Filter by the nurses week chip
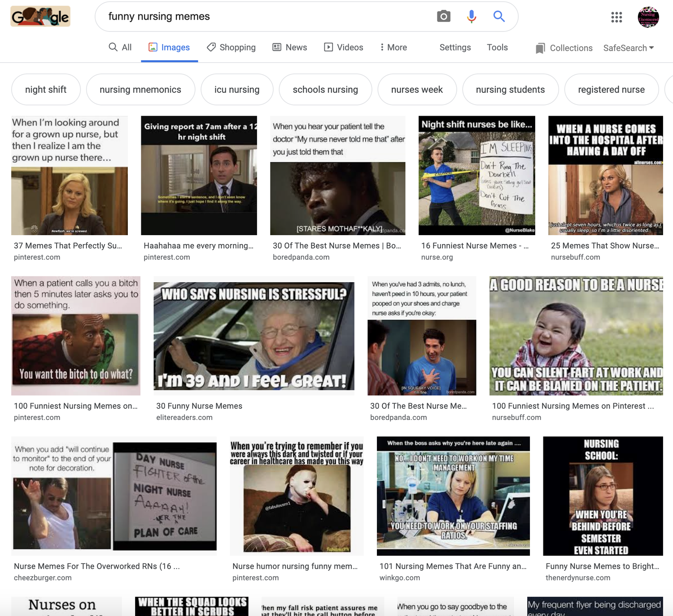Image resolution: width=673 pixels, height=616 pixels. pos(417,89)
